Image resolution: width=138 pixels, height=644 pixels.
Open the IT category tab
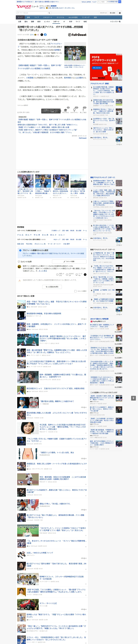coord(64,21)
